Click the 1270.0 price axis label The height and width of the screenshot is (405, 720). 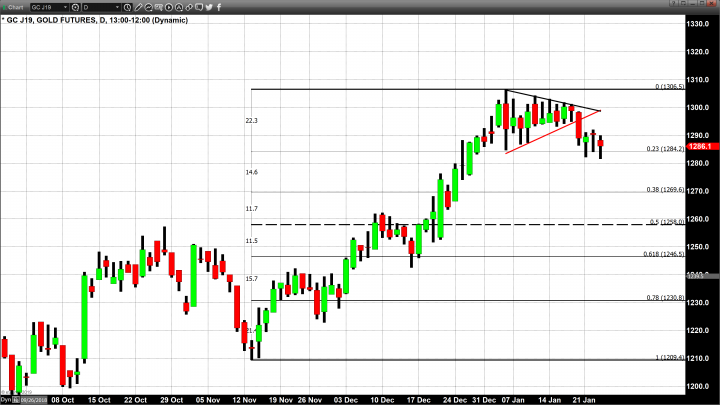pos(698,191)
